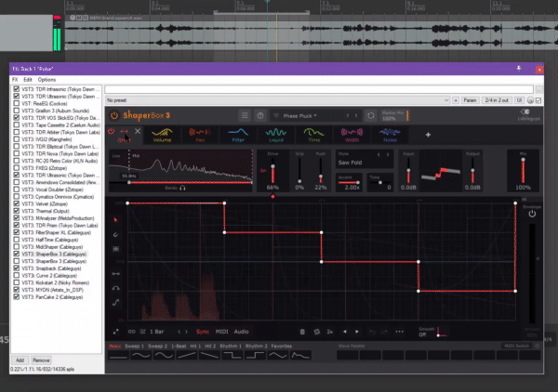
Task: Disable the TDR VOS SlickEQ plugin checkbox
Action: pyautogui.click(x=17, y=118)
